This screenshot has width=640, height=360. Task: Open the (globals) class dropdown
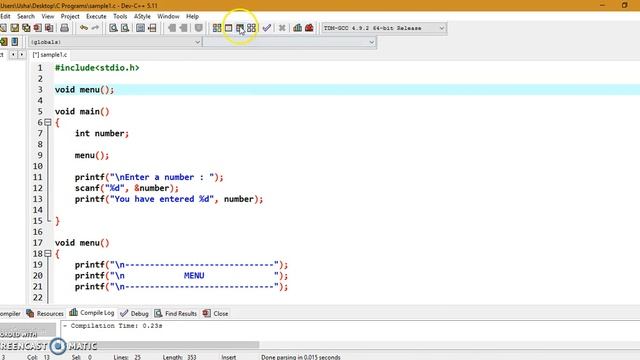pos(115,42)
